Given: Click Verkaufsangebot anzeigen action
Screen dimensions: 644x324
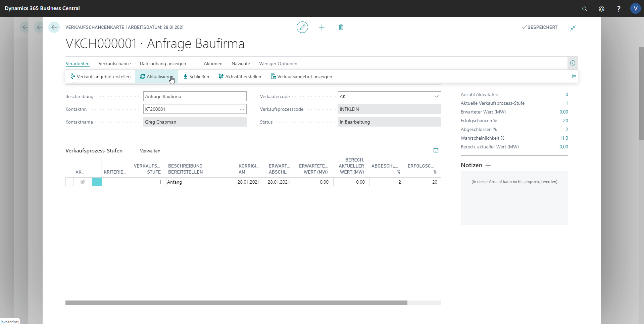Looking at the screenshot, I should coord(301,77).
